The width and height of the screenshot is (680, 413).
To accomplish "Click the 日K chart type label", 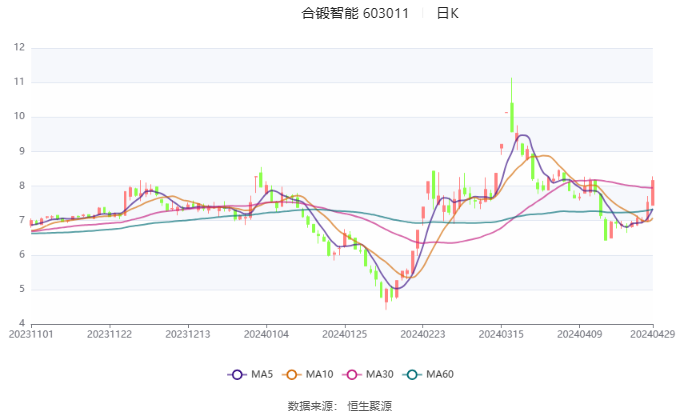I will [448, 13].
